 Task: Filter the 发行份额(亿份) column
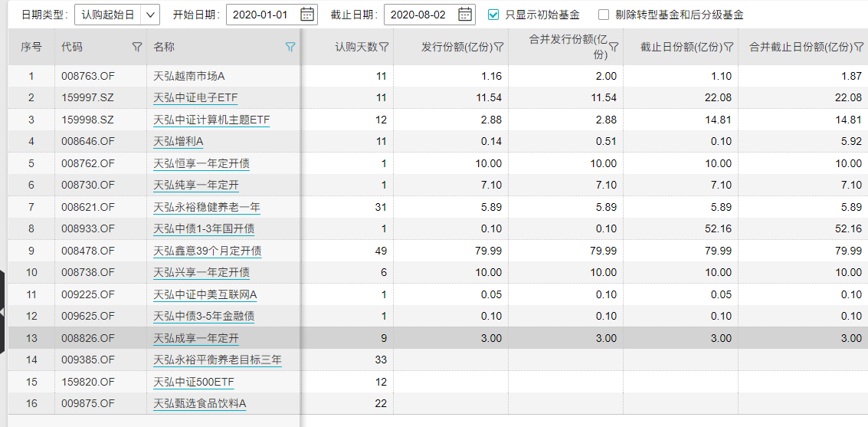(499, 48)
